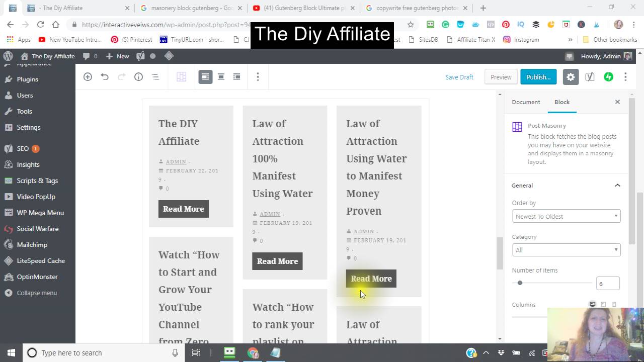Bookmark this page with star icon

pos(411,24)
